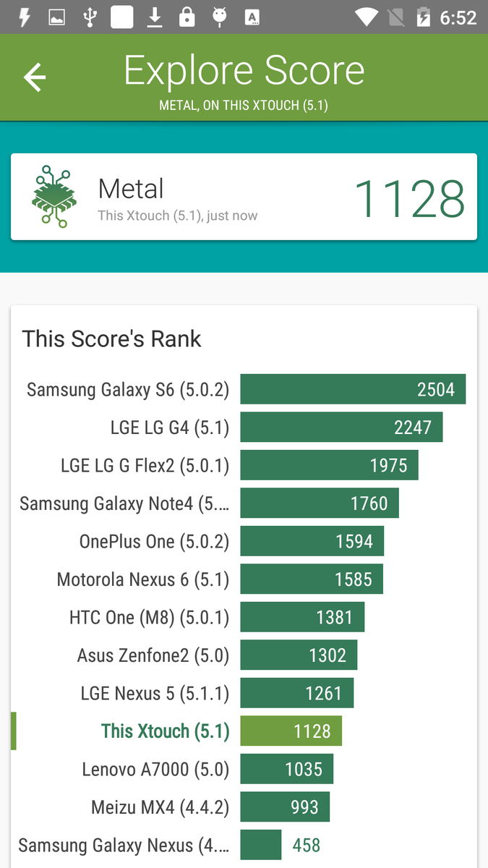Image resolution: width=488 pixels, height=868 pixels.
Task: Tap the highlighted This Xtouch 1128 bar
Action: pos(291,731)
